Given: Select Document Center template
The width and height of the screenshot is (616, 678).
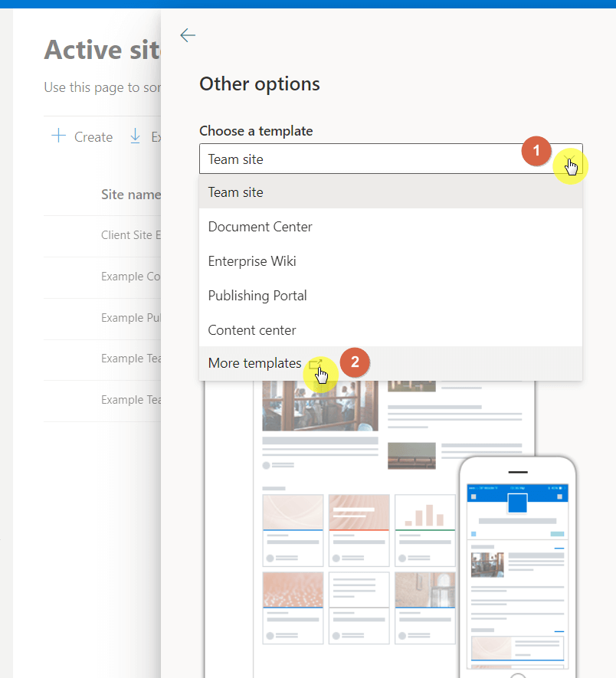Looking at the screenshot, I should [x=391, y=227].
